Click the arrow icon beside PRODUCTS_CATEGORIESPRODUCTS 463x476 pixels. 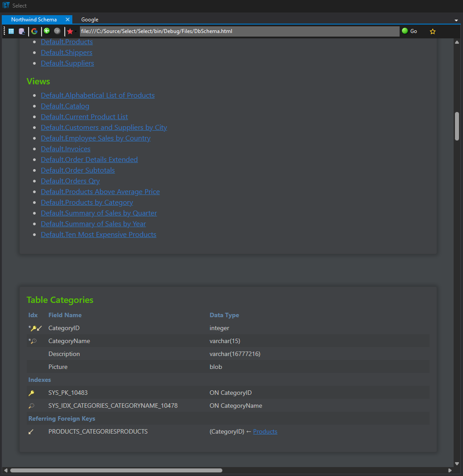[31, 432]
